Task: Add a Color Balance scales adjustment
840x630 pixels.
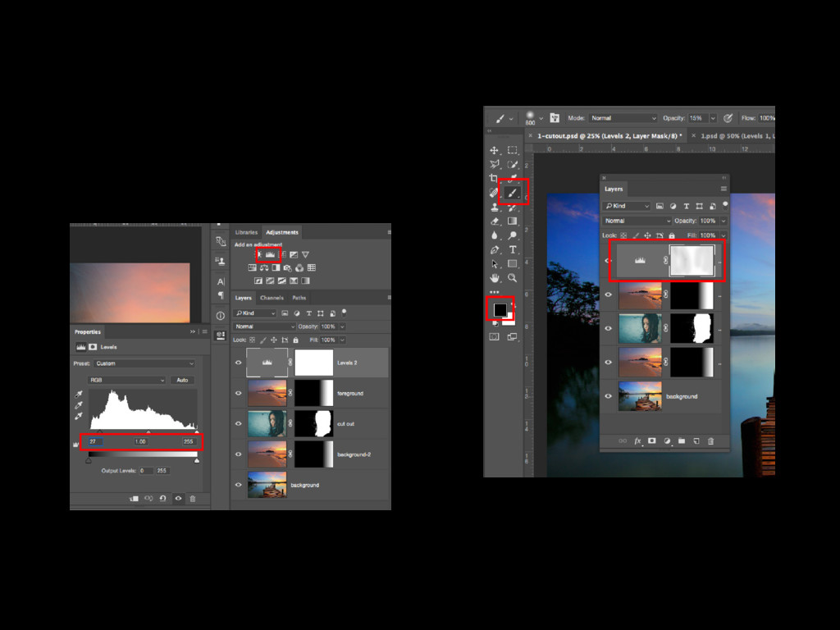Action: tap(264, 268)
